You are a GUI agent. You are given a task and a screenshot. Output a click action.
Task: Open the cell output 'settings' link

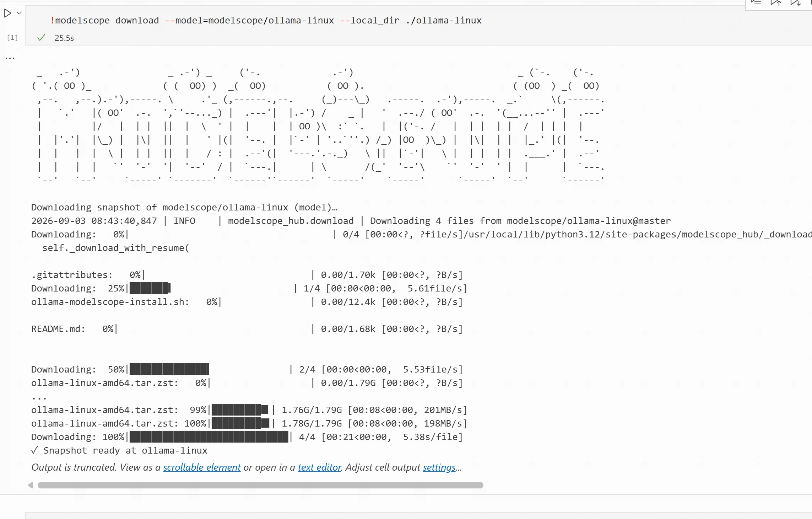[x=439, y=467]
